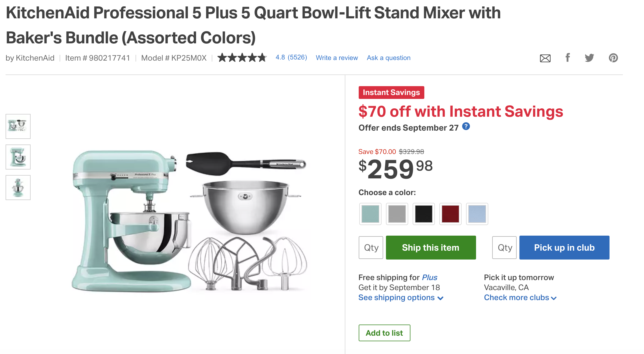Share product on Twitter
The width and height of the screenshot is (644, 354).
(x=589, y=58)
